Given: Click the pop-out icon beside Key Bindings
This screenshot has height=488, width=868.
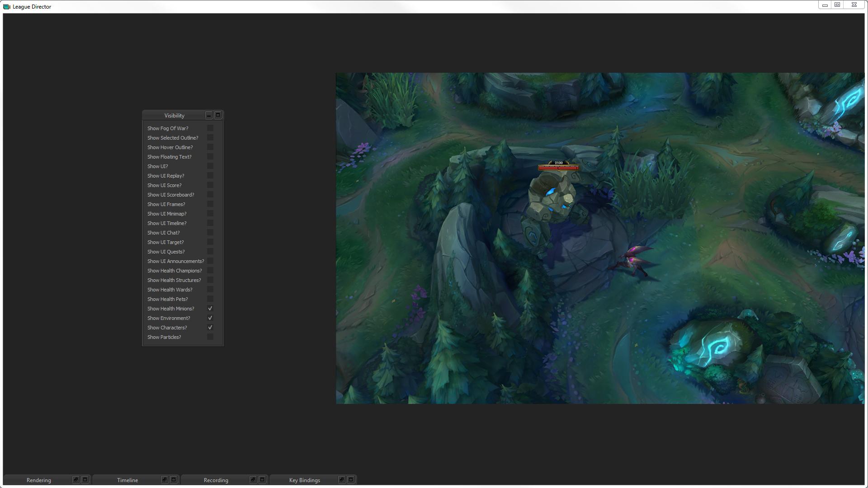Looking at the screenshot, I should pos(342,480).
